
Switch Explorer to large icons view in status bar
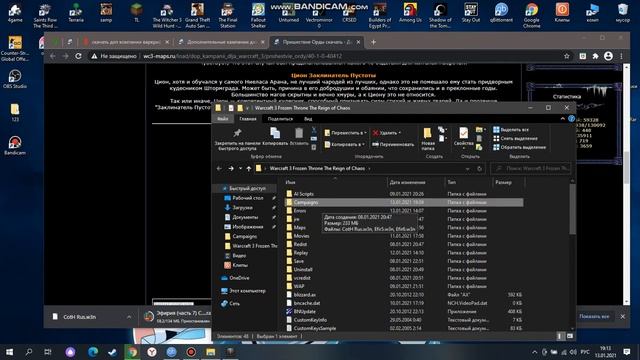click(570, 336)
